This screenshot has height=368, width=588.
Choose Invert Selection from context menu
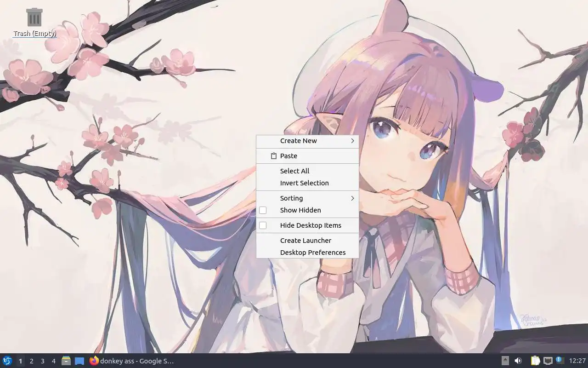click(307, 183)
